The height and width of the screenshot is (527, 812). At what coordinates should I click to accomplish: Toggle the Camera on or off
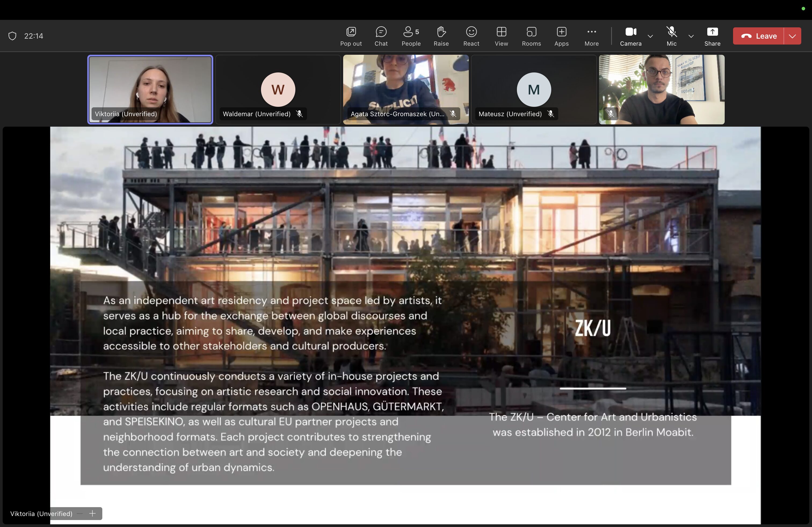pos(630,36)
